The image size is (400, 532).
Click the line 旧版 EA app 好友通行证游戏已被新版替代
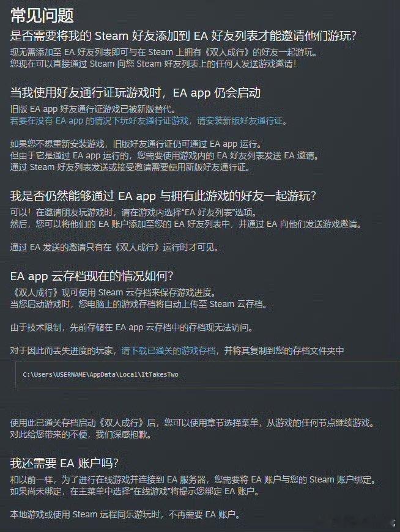pyautogui.click(x=94, y=109)
